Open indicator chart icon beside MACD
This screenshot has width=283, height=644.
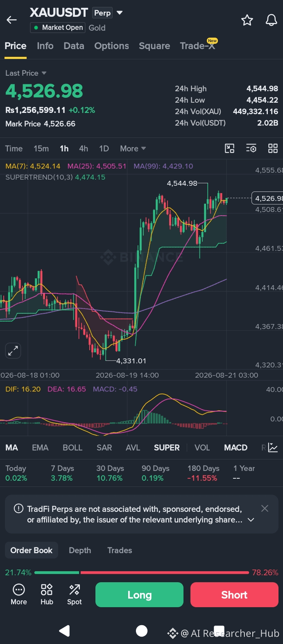pos(273,448)
